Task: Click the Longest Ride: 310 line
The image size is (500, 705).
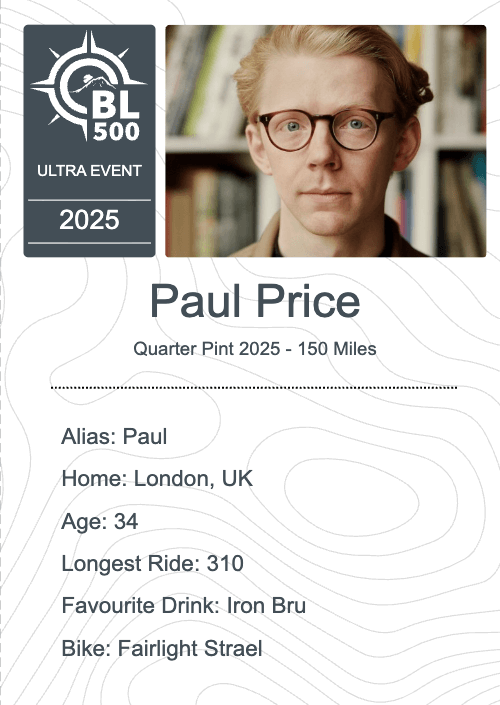Action: coord(152,564)
